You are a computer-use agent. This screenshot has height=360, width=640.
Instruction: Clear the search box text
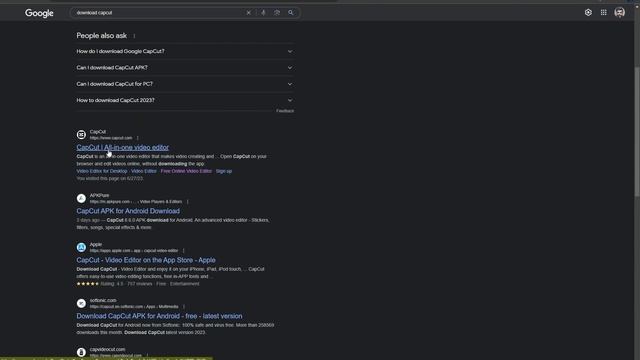248,13
